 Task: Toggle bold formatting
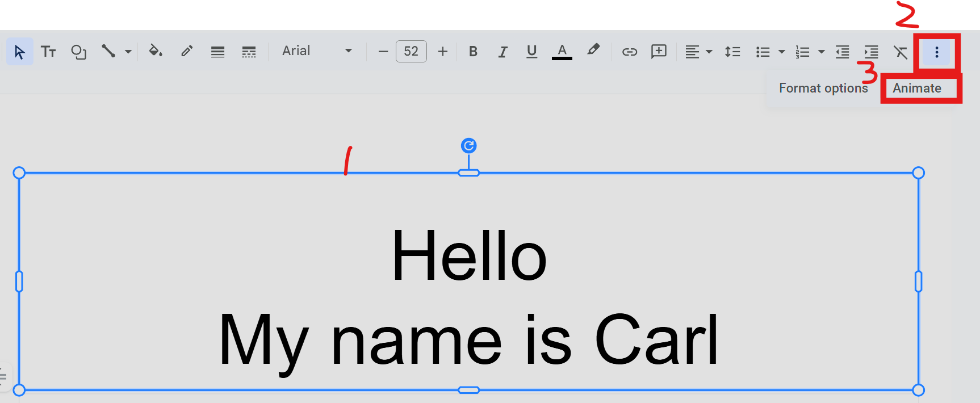coord(473,52)
